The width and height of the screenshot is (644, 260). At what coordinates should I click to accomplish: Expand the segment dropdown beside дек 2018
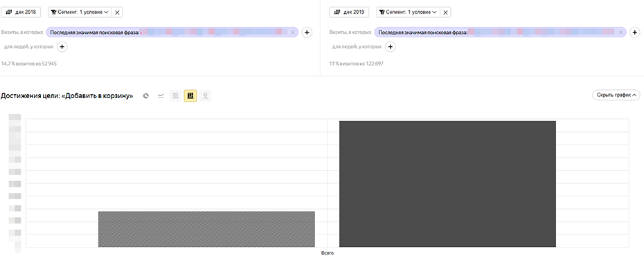click(80, 12)
